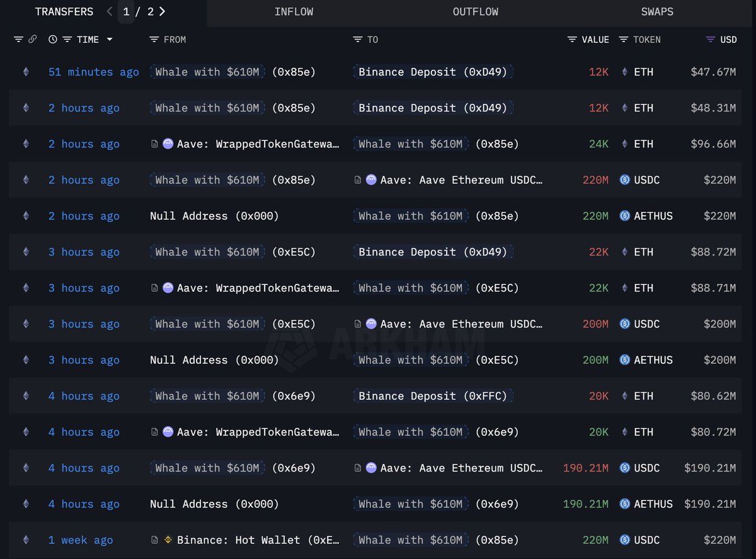The image size is (756, 559).
Task: Click Ethereum chain icon in $80.62M row
Action: [26, 396]
